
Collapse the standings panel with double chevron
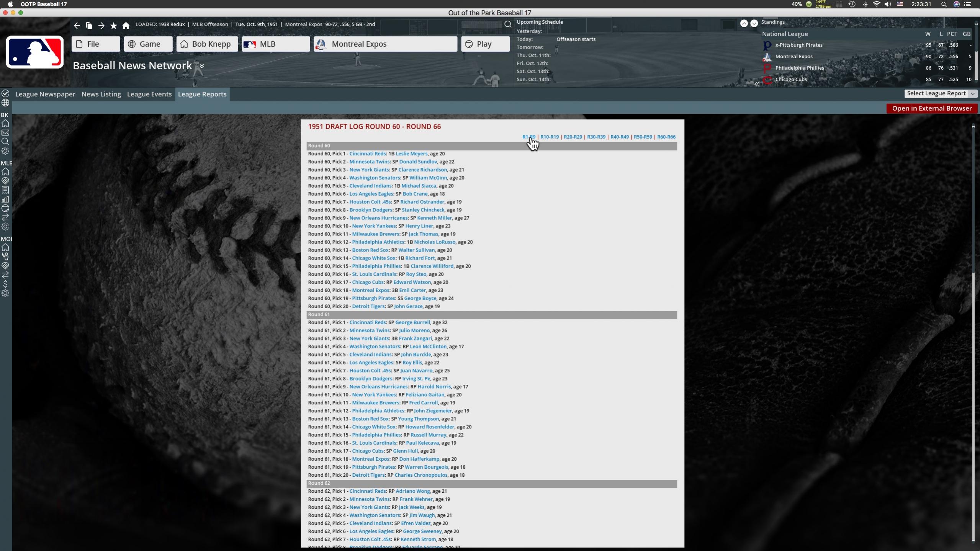click(x=757, y=84)
